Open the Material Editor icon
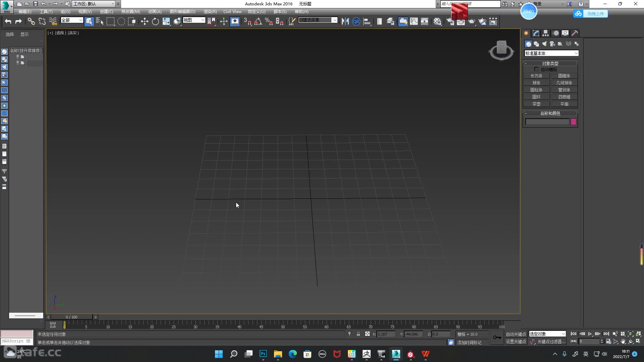This screenshot has width=644, height=362. pyautogui.click(x=437, y=21)
